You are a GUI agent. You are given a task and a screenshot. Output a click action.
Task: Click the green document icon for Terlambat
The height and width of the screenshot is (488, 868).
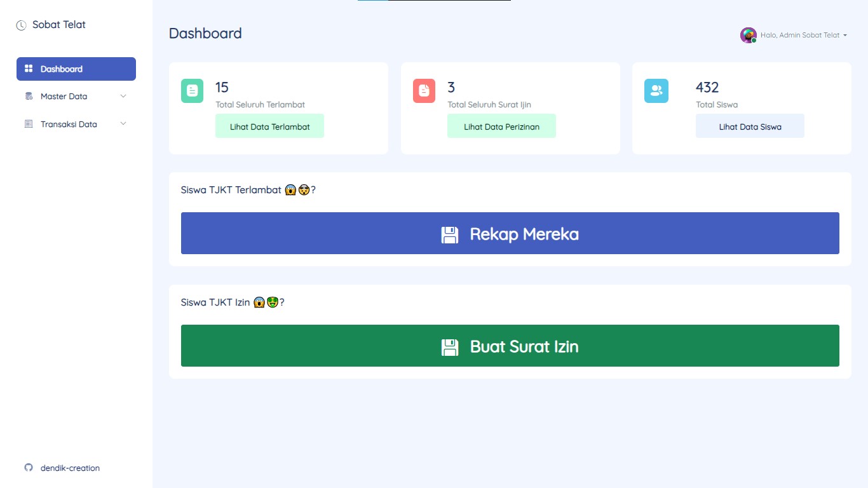click(192, 91)
